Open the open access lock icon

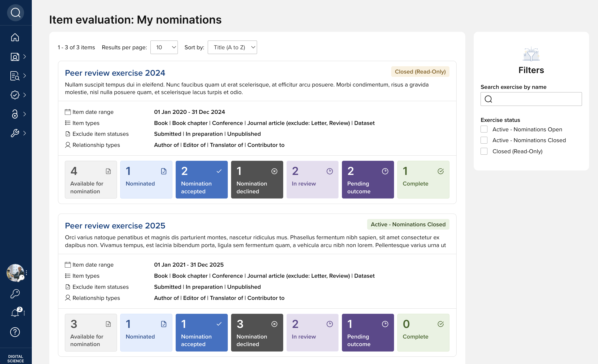pyautogui.click(x=15, y=114)
